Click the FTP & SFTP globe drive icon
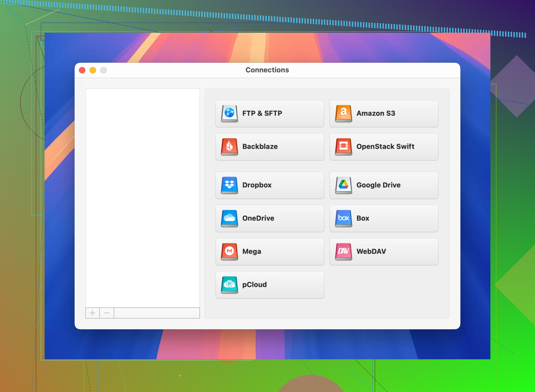 [x=230, y=113]
